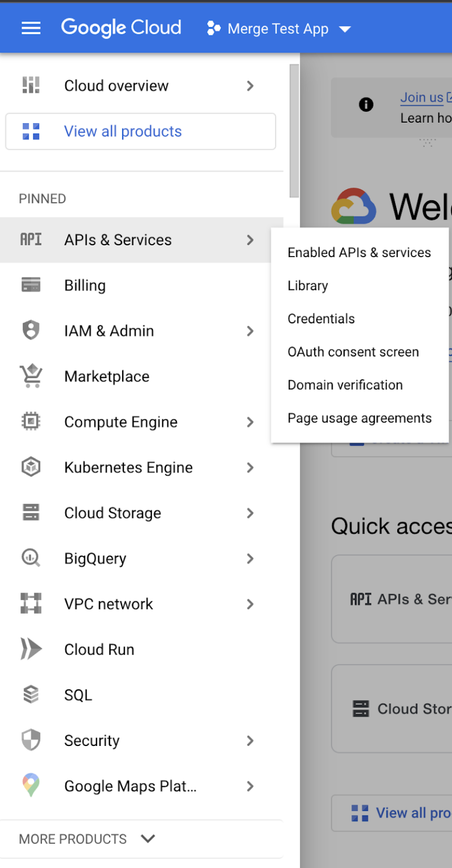Open the Join us link
This screenshot has height=868, width=452.
(x=421, y=97)
